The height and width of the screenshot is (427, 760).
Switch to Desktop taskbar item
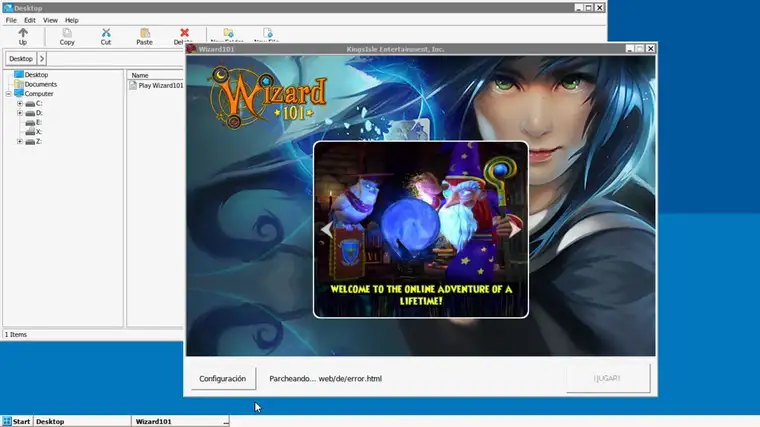click(x=81, y=421)
